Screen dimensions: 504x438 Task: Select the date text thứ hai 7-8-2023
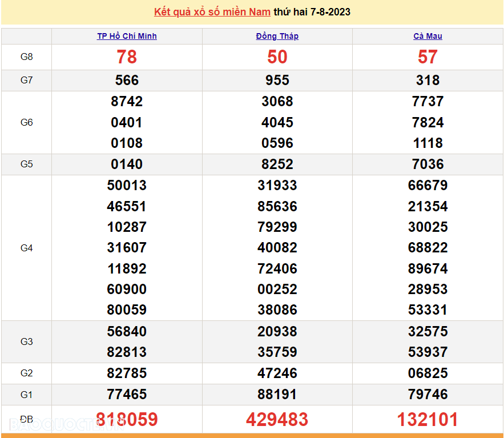pyautogui.click(x=312, y=12)
